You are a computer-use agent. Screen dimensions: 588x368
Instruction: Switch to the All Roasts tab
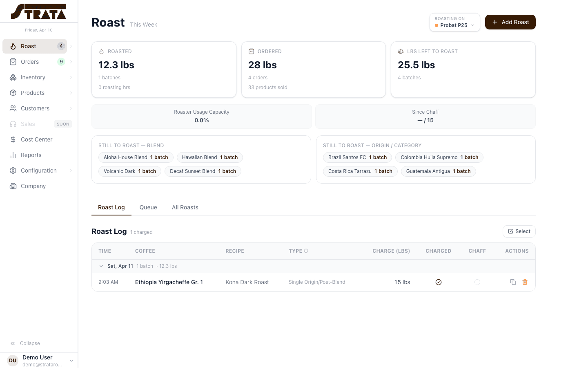coord(185,207)
